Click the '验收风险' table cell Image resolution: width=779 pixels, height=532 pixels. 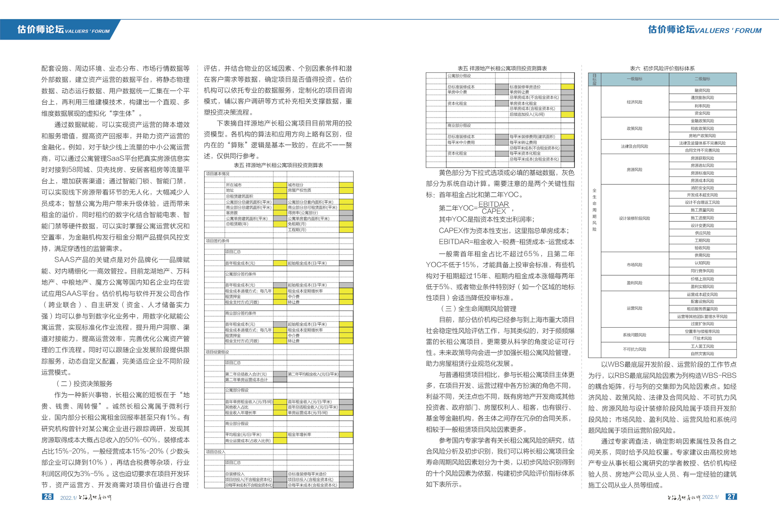click(x=703, y=248)
